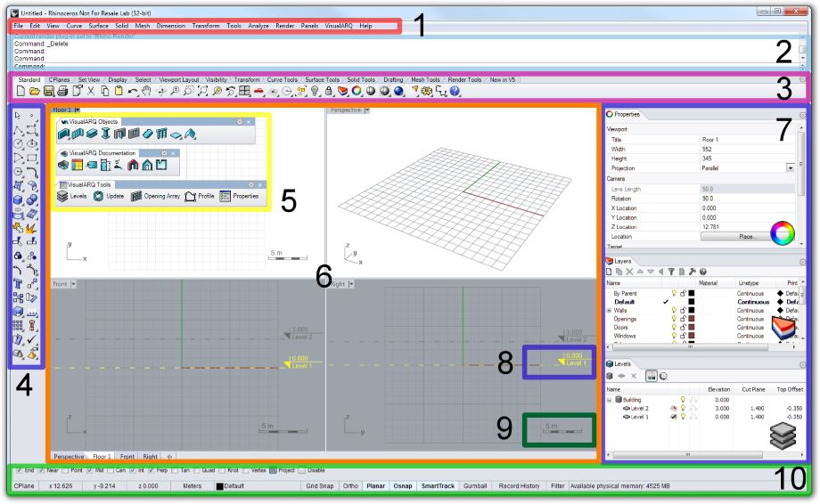Image resolution: width=820 pixels, height=504 pixels.
Task: Click the Save icon in Standard toolbar
Action: pos(48,92)
